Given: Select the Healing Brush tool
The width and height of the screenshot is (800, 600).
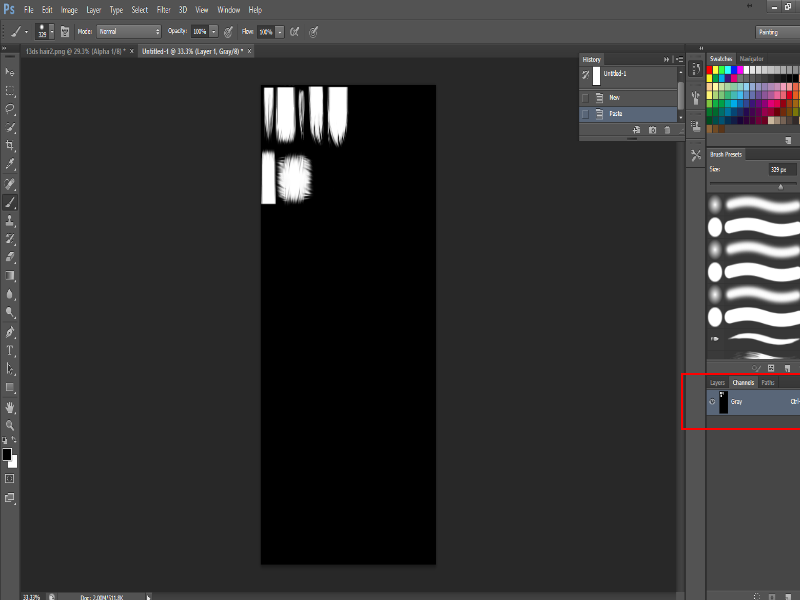Looking at the screenshot, I should (x=10, y=184).
